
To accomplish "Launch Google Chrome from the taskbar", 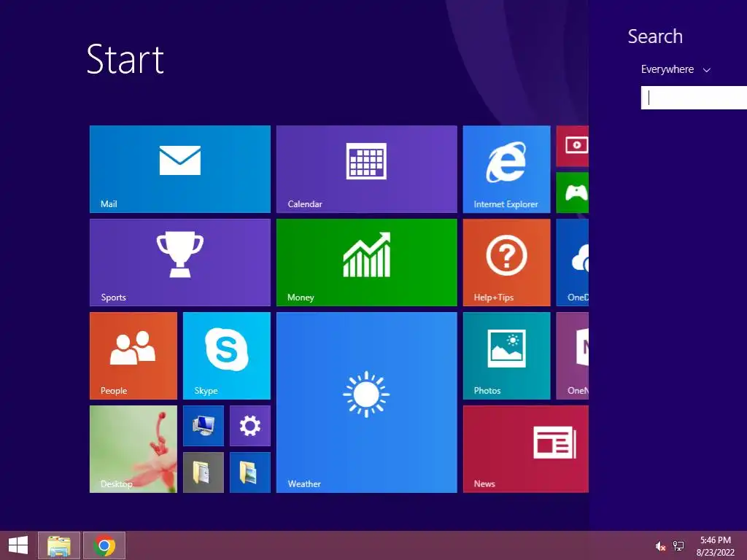I will pyautogui.click(x=104, y=545).
